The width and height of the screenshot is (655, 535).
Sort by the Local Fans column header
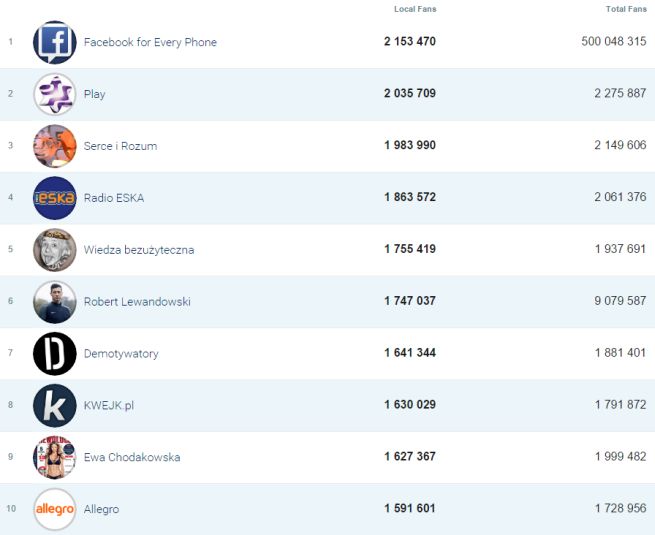click(x=415, y=9)
